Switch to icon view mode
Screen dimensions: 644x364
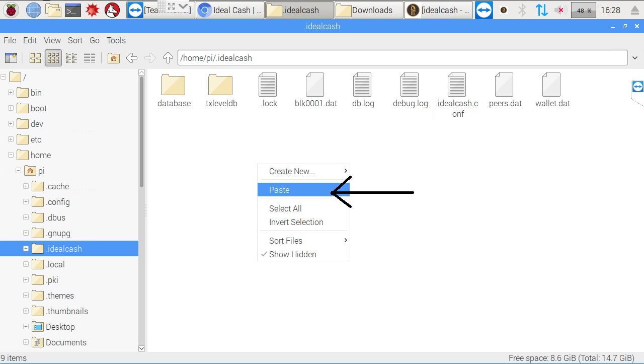[35, 58]
